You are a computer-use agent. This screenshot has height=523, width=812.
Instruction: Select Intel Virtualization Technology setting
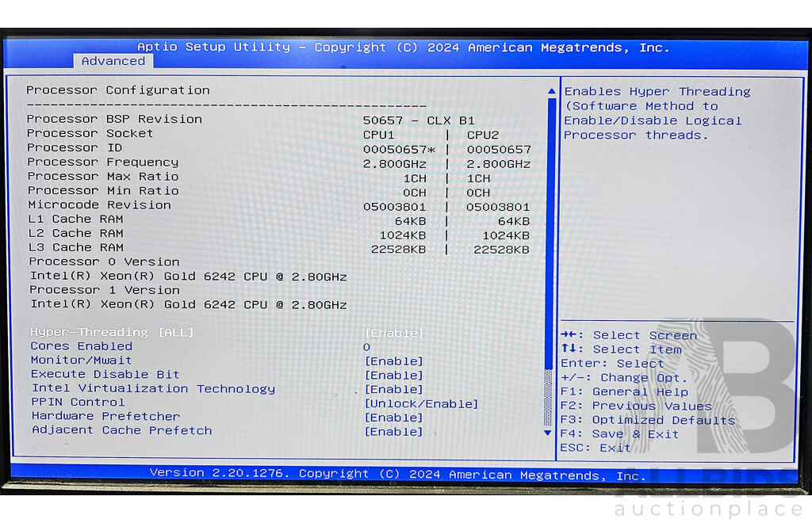coord(153,388)
